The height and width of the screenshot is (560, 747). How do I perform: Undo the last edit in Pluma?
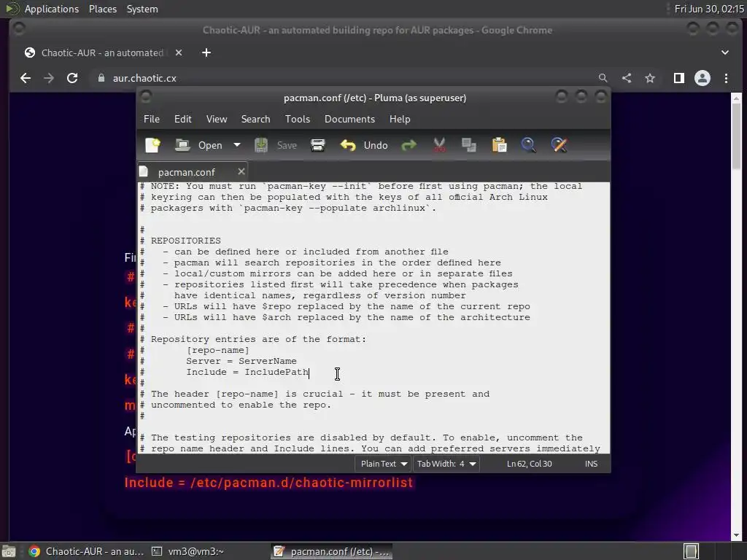pos(365,145)
